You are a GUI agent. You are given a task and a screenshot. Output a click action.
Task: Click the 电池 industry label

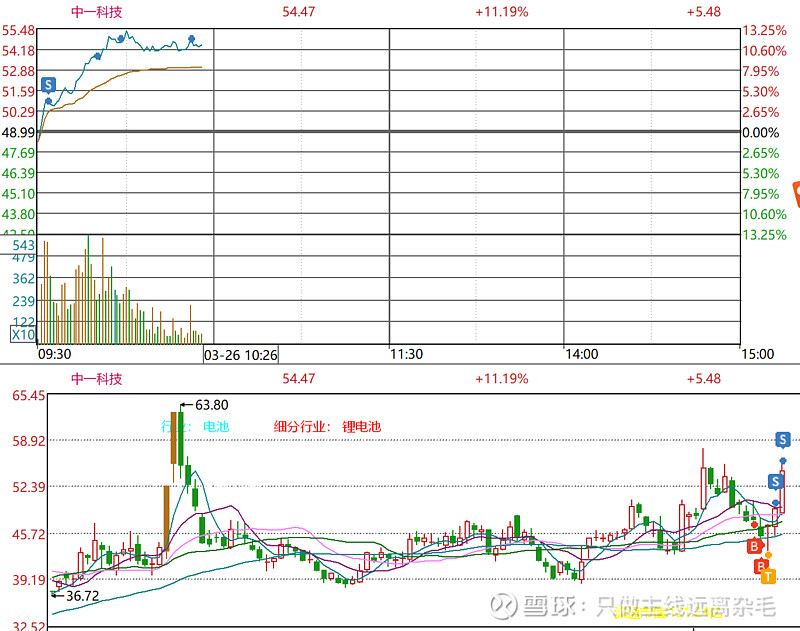point(216,426)
